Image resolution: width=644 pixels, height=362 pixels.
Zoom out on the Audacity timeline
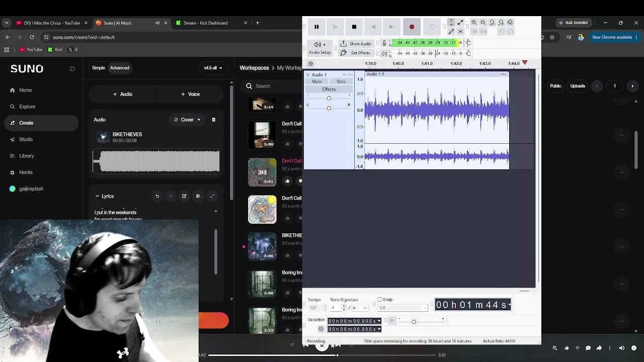click(x=483, y=23)
